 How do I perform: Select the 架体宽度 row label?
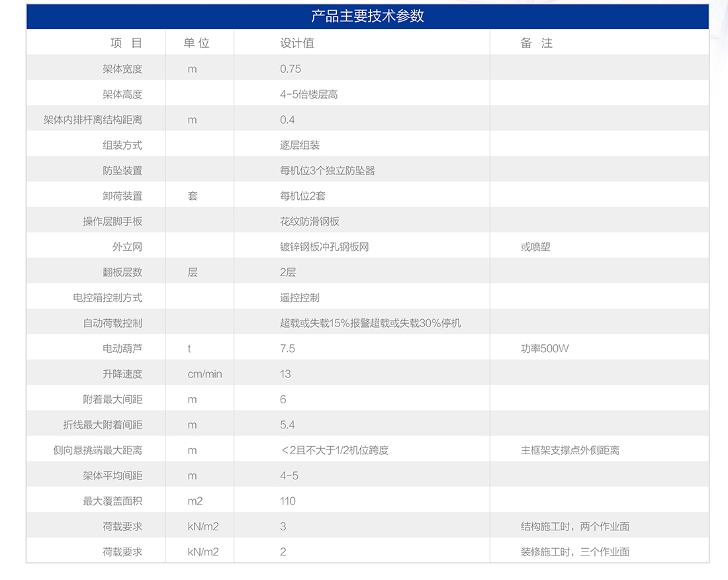pyautogui.click(x=122, y=69)
